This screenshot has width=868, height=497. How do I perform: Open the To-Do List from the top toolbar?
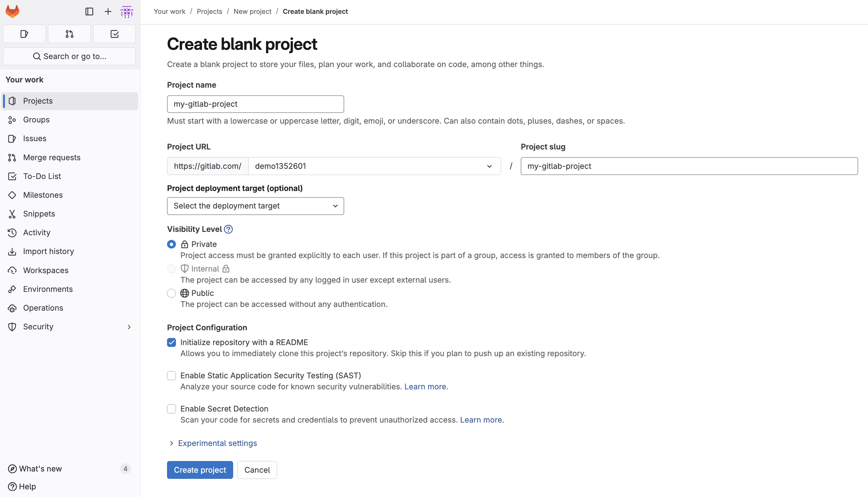coord(114,34)
